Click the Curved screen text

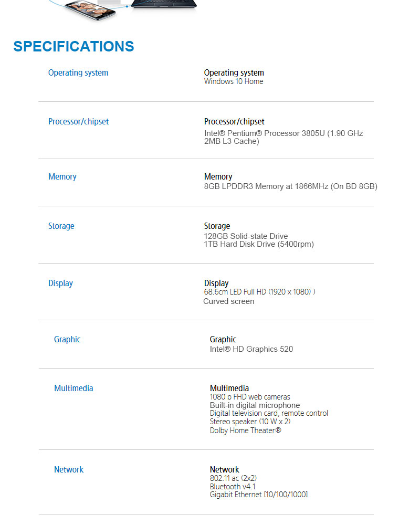coord(229,301)
